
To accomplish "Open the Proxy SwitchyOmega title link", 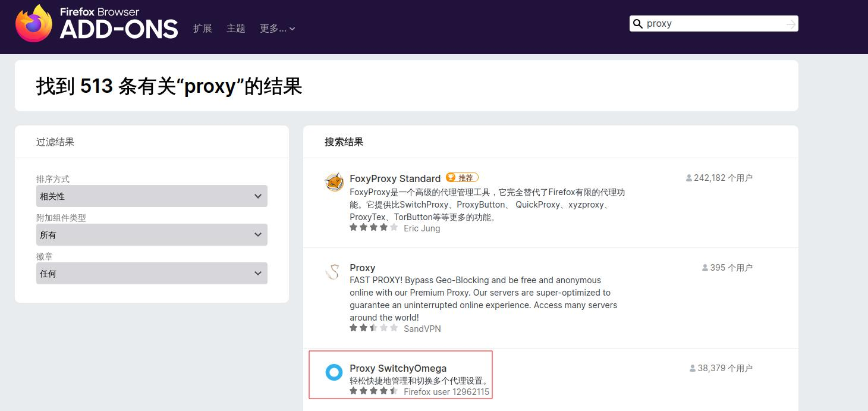I will (398, 368).
